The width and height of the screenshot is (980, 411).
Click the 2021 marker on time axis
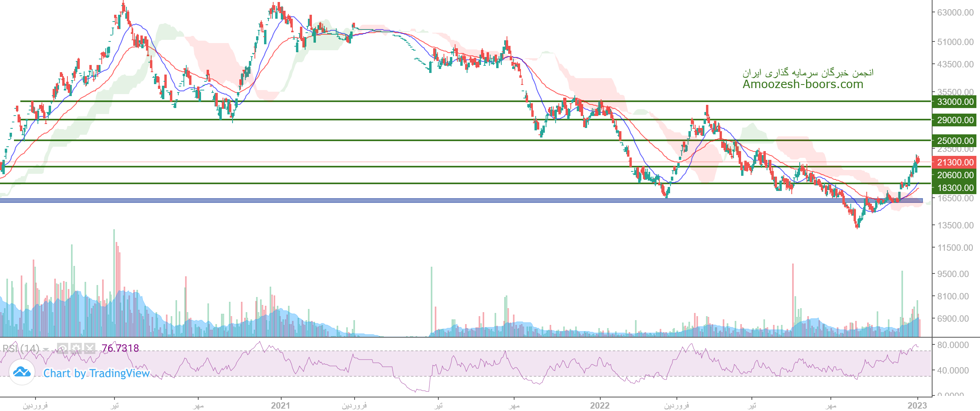pyautogui.click(x=280, y=405)
